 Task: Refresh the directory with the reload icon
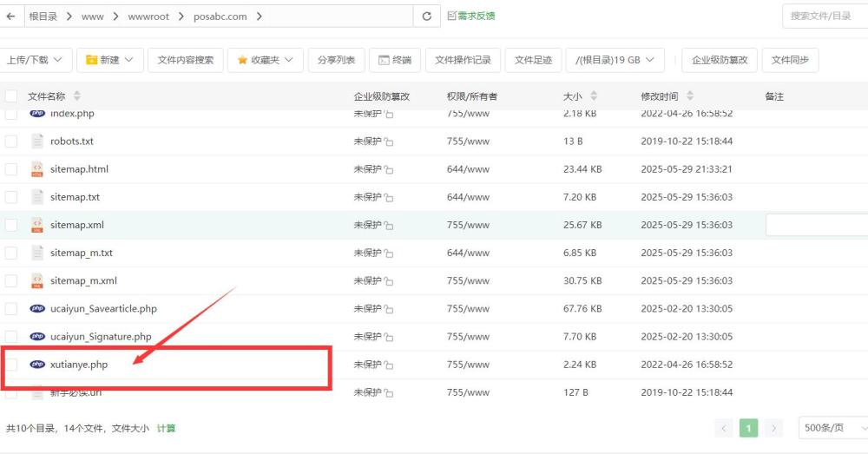(426, 16)
